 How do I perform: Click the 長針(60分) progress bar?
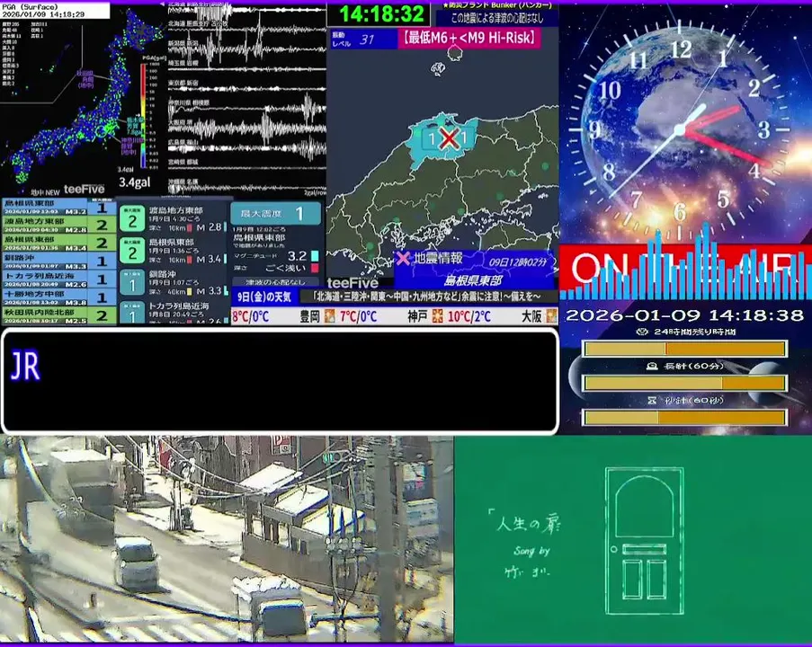(x=685, y=383)
